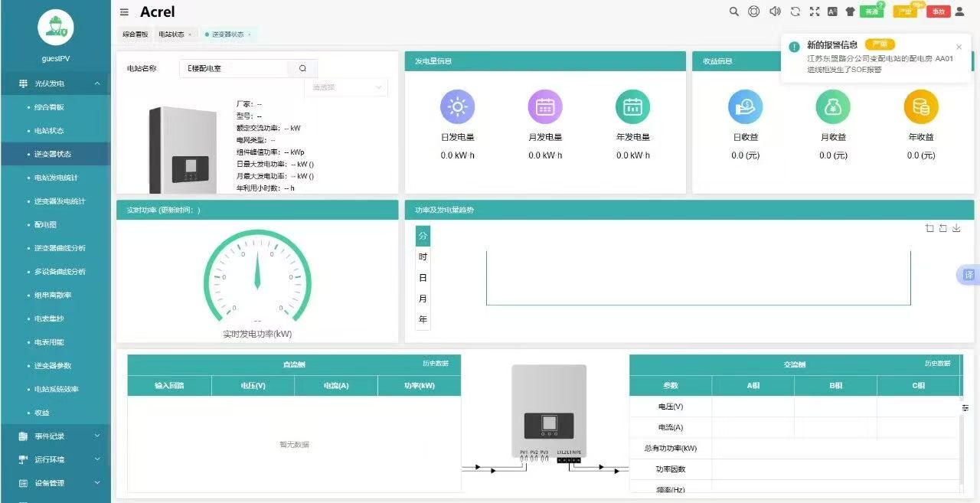Click the lifebuoy help icon in header
The width and height of the screenshot is (980, 503).
pyautogui.click(x=754, y=11)
